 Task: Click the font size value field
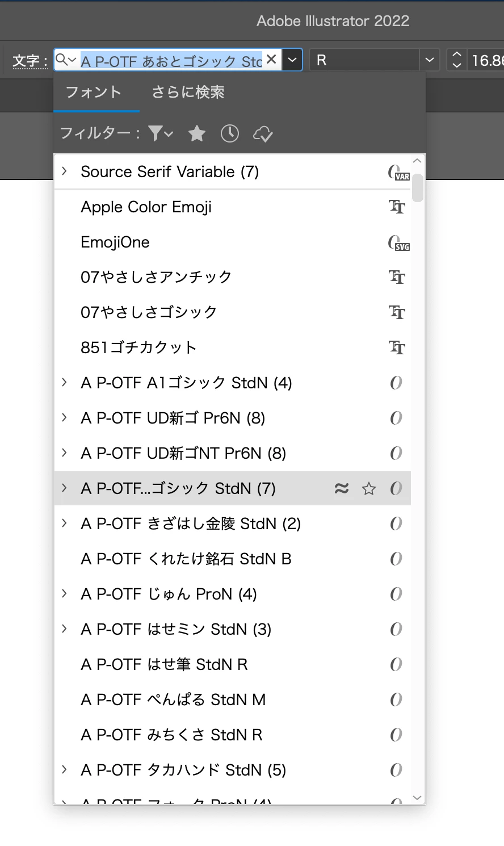pos(486,60)
